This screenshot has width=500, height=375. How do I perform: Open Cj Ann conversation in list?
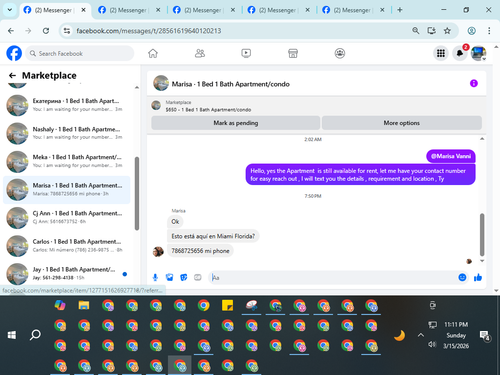(67, 218)
